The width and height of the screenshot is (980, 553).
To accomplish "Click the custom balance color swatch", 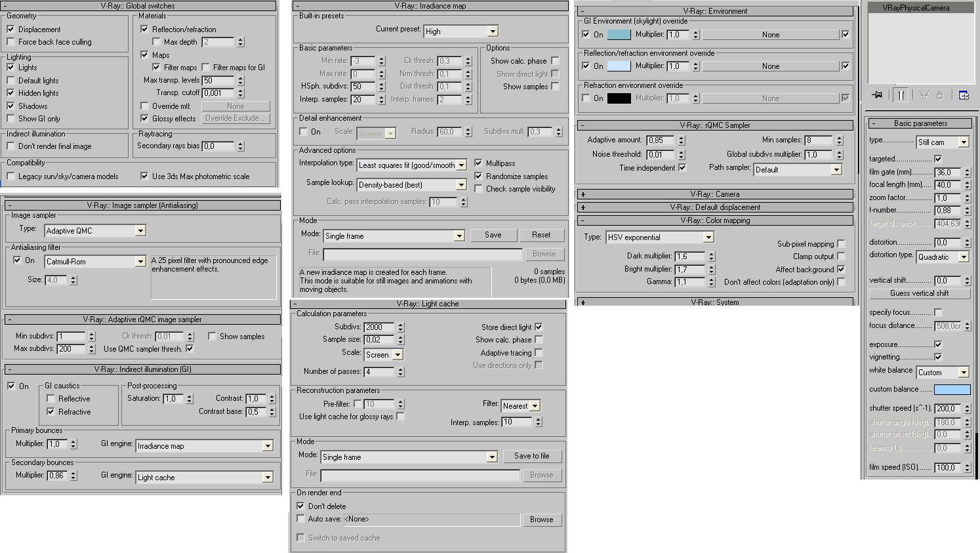I will click(952, 390).
